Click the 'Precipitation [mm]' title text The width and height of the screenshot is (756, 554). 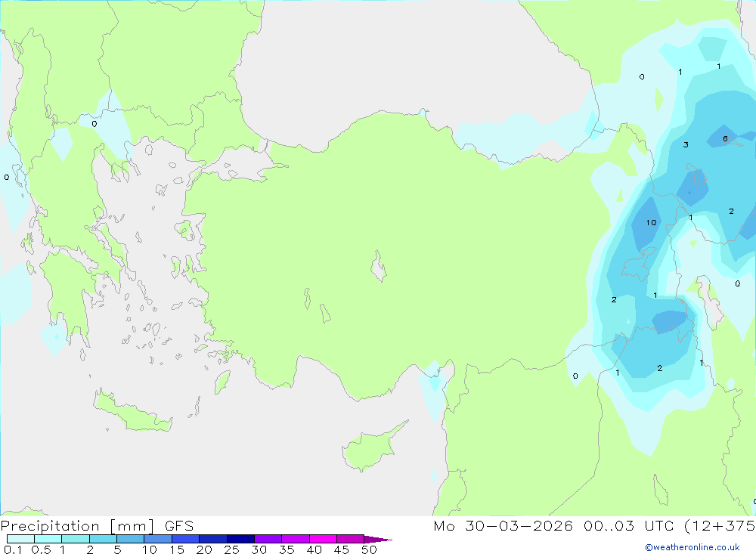click(77, 526)
